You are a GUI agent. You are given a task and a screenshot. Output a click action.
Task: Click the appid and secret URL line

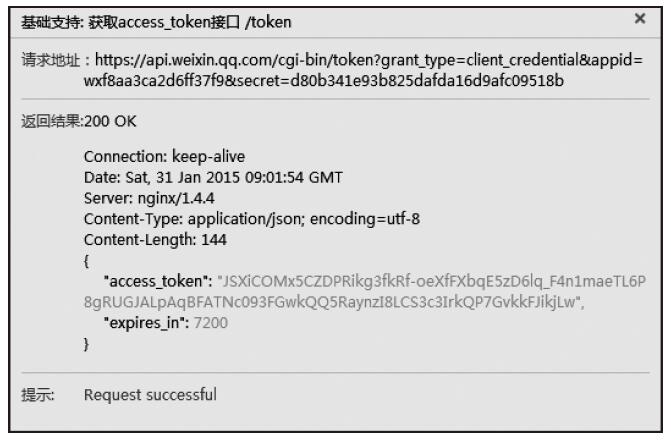click(324, 80)
